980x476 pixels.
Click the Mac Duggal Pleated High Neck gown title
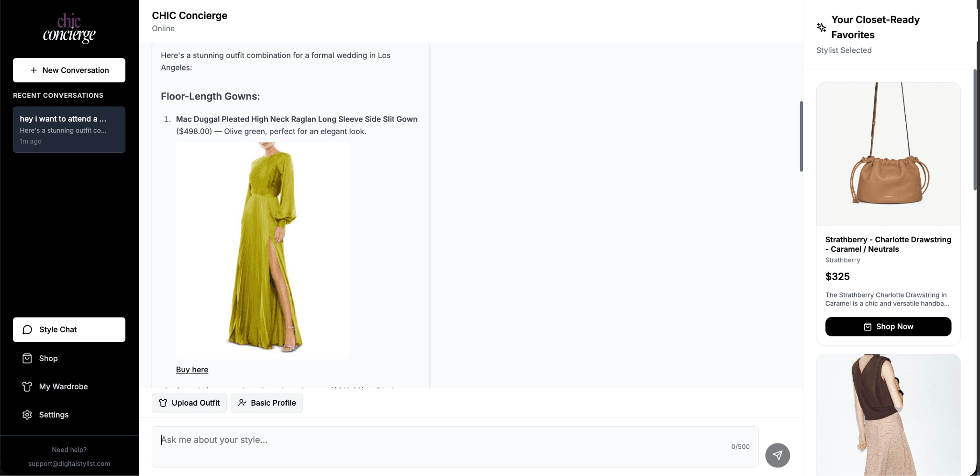click(297, 119)
